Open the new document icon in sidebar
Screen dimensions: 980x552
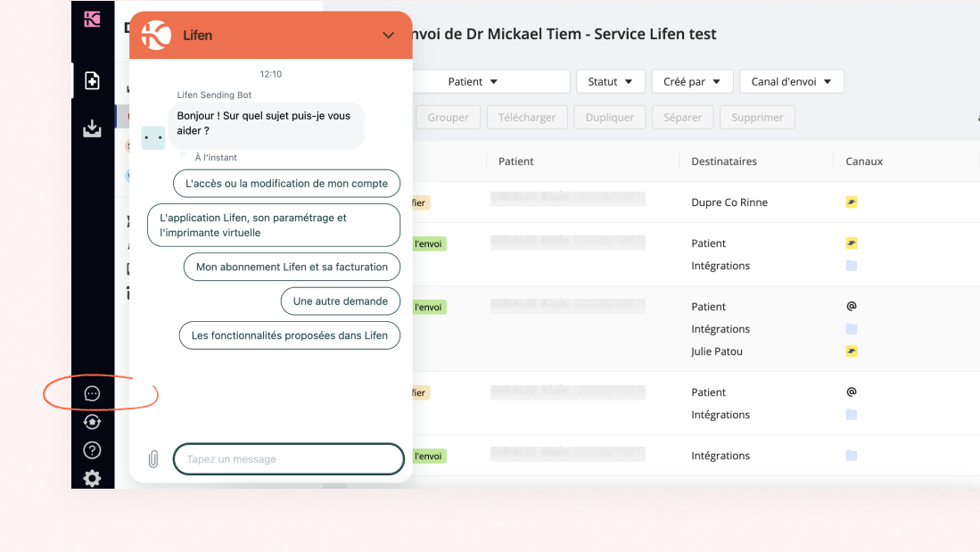(x=92, y=80)
